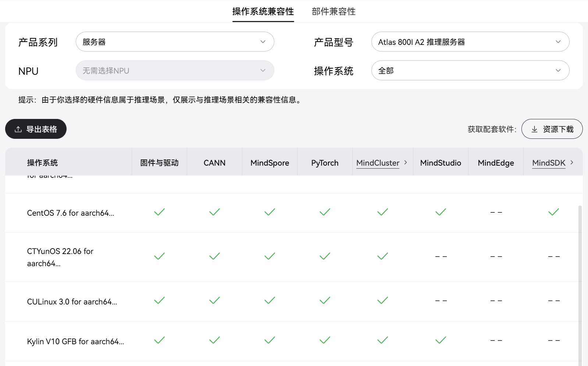Click CULinux MindSDK dashes
Viewport: 588px width, 366px height.
coord(554,301)
